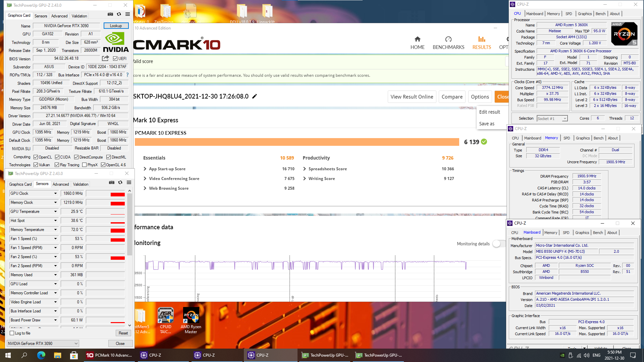Click the screenshot camera icon in top GPU-Z window

click(x=110, y=14)
